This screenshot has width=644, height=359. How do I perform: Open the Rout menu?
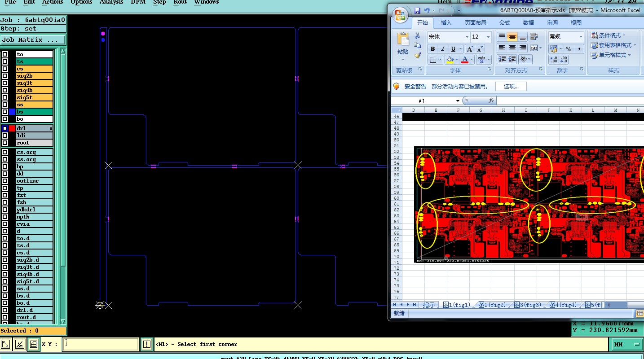point(180,2)
